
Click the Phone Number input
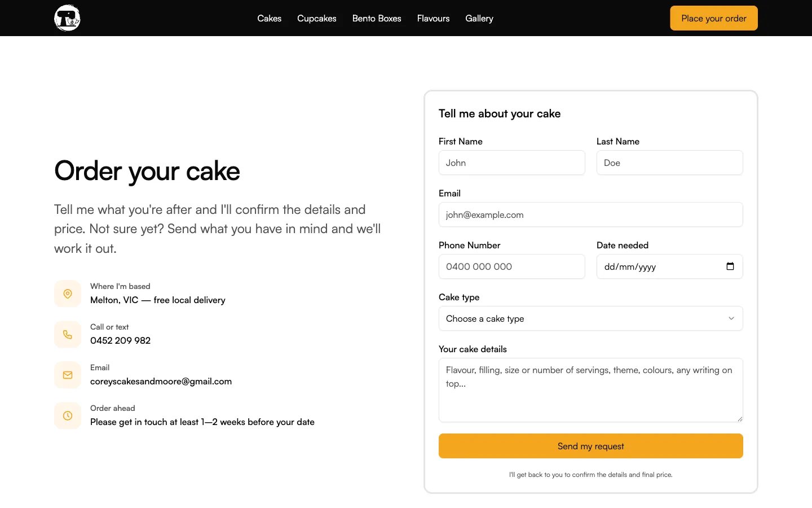point(512,266)
